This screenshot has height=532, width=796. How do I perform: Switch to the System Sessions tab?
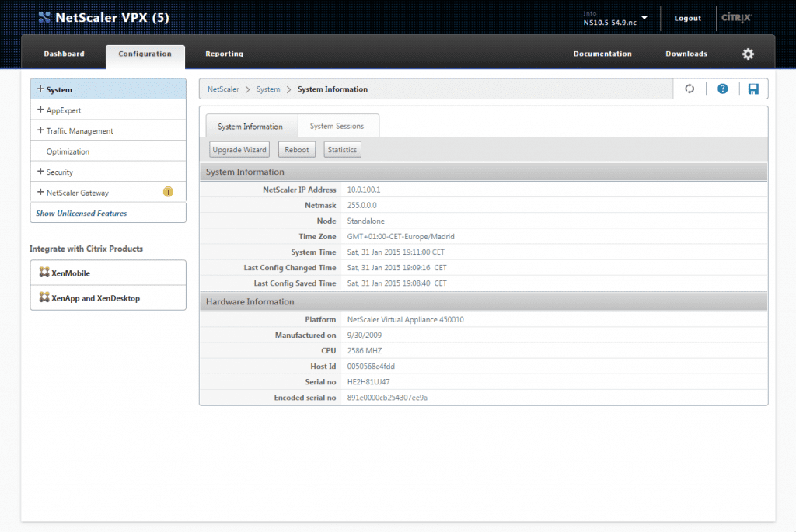(x=338, y=125)
